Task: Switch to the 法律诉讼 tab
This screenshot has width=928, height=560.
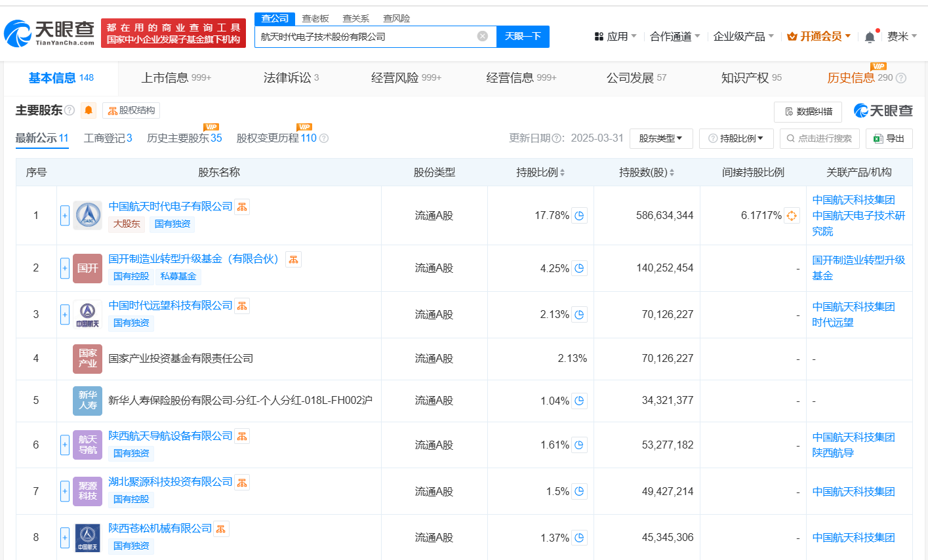Action: tap(291, 78)
